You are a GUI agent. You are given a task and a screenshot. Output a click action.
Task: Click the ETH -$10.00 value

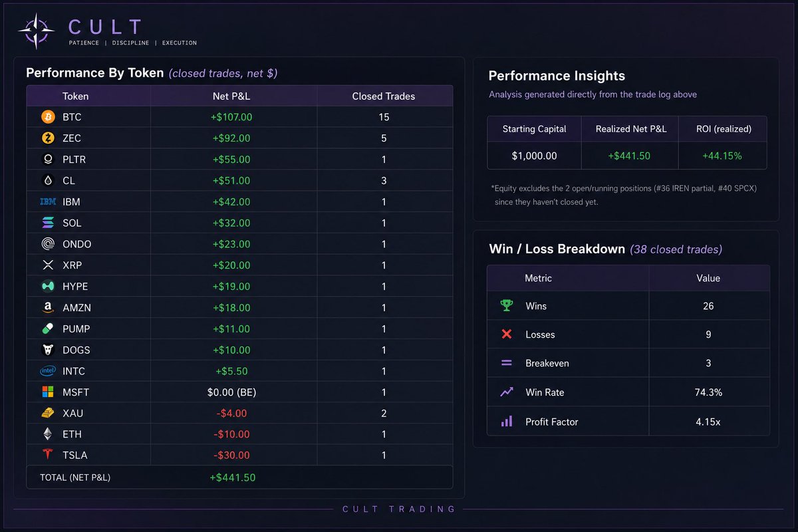pos(231,434)
